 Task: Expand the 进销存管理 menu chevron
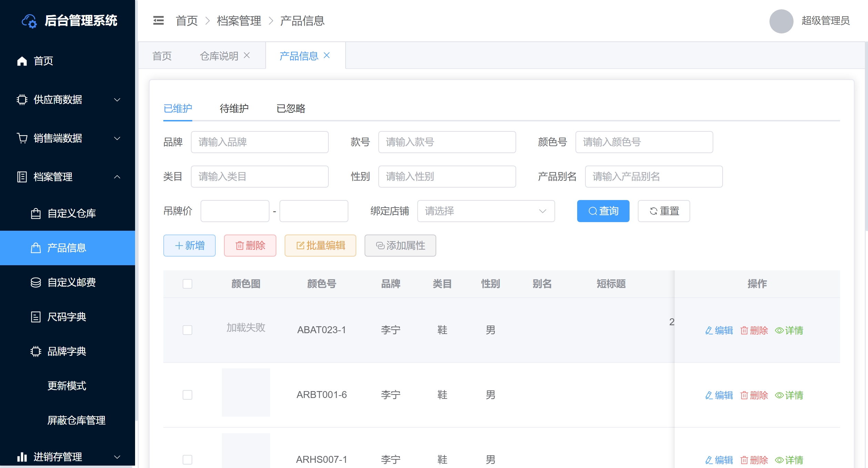pyautogui.click(x=117, y=457)
